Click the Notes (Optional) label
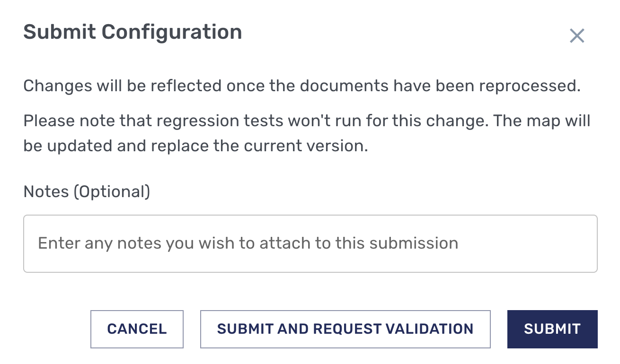 (87, 191)
